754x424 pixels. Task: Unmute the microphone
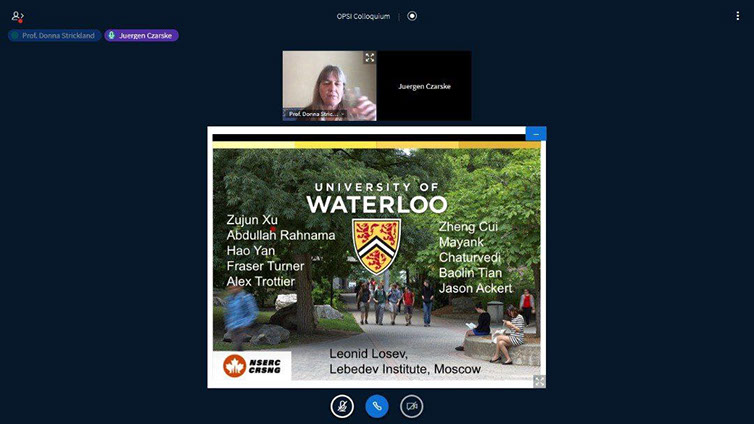(x=343, y=406)
